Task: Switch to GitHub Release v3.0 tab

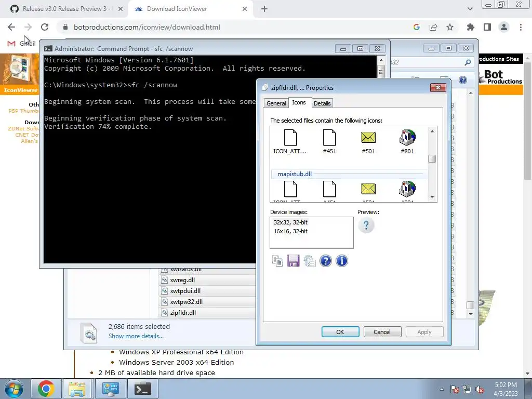Action: (64, 9)
